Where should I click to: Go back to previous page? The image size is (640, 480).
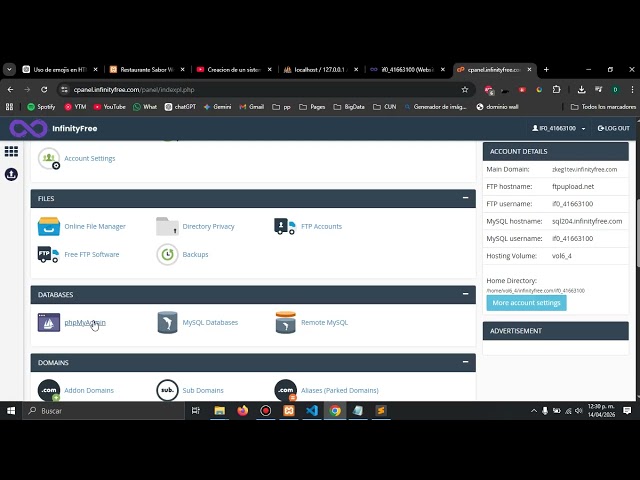click(x=11, y=90)
